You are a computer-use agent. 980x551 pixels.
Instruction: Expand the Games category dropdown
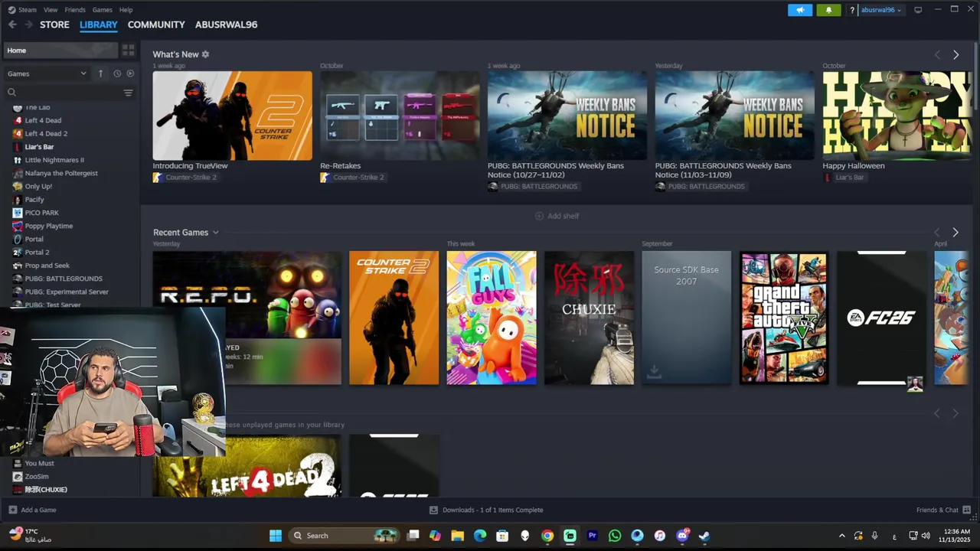(x=47, y=73)
